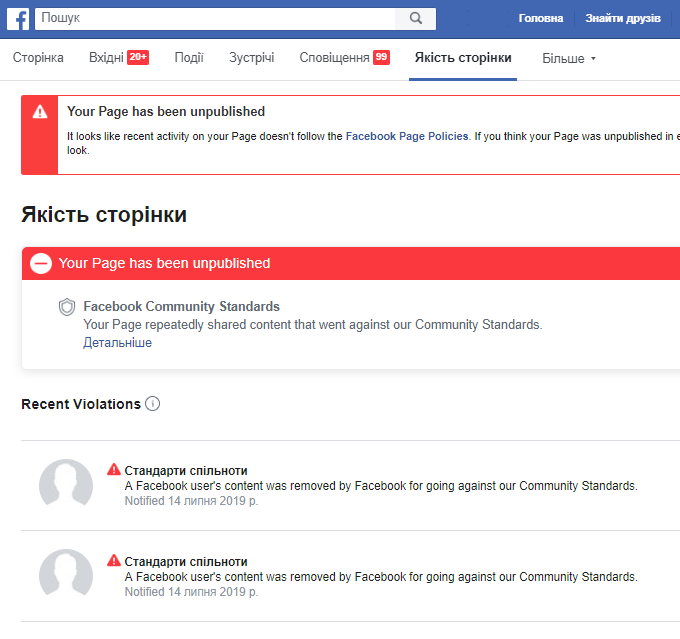Click second violation's red warning icon

pos(114,561)
